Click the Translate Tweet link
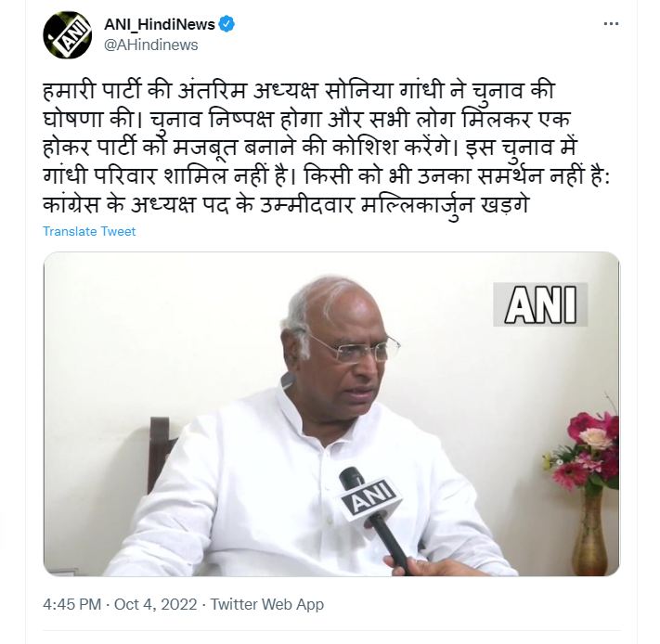 89,231
